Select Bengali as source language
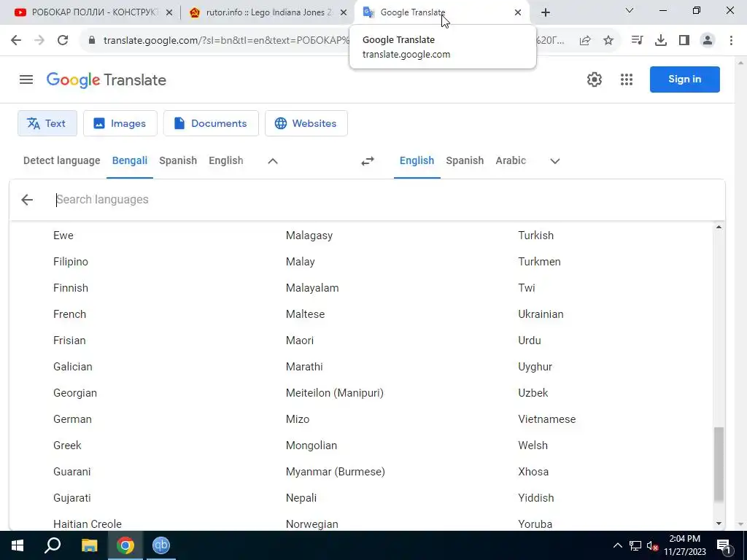 pos(130,160)
